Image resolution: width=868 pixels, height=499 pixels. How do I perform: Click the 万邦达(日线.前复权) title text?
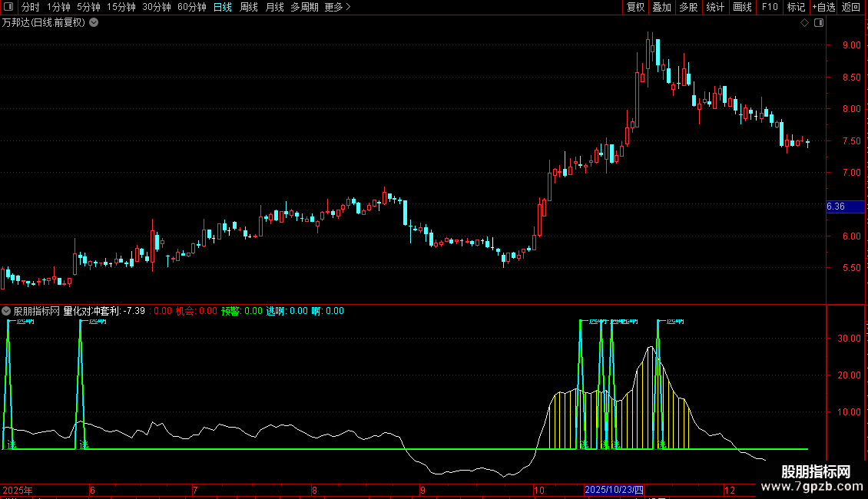coord(44,23)
